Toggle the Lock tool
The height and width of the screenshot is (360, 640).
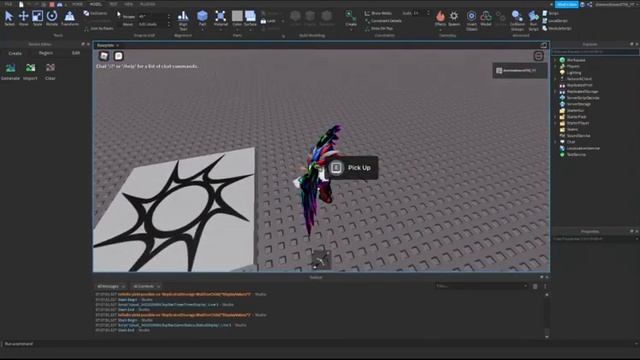pyautogui.click(x=268, y=21)
